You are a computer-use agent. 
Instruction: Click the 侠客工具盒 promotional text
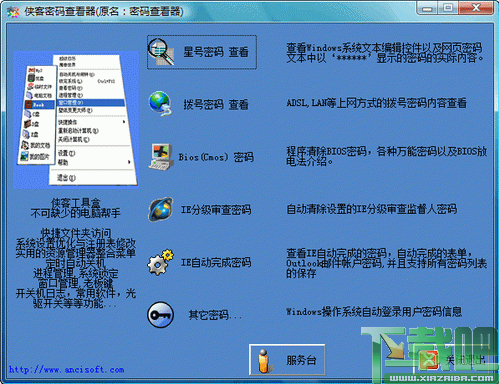[76, 202]
